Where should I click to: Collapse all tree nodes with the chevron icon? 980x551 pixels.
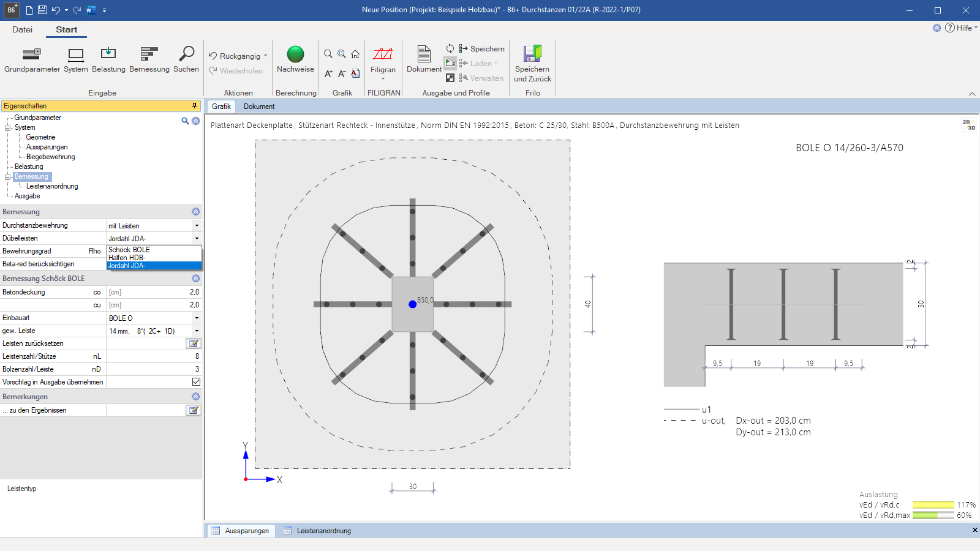[196, 121]
